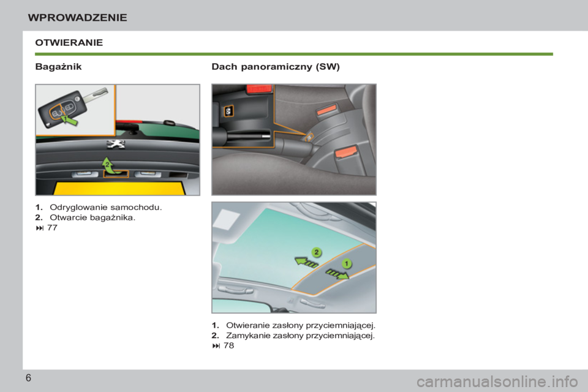
Task: Click the Bagażnik subheading
Action: tap(58, 67)
